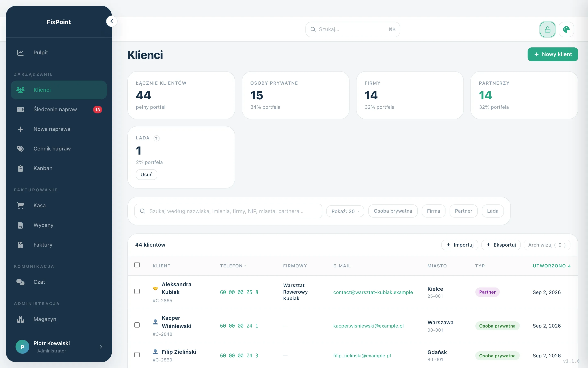Viewport: 588px width, 368px height.
Task: Open Pulpit in the sidebar
Action: pyautogui.click(x=59, y=53)
